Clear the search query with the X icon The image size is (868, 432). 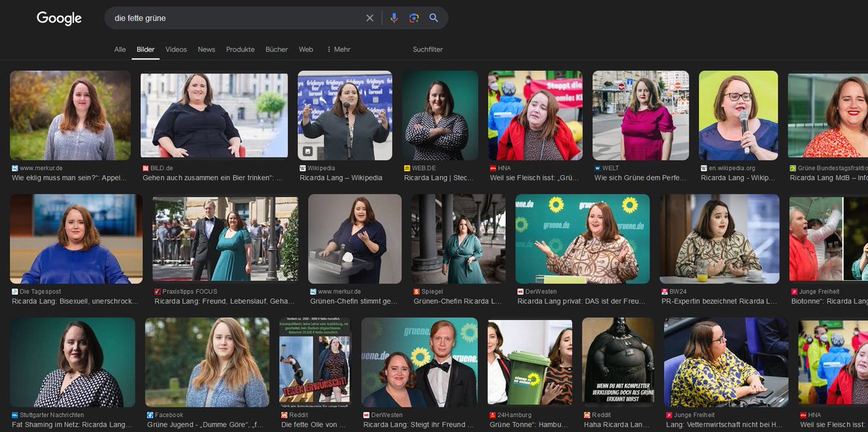click(370, 18)
